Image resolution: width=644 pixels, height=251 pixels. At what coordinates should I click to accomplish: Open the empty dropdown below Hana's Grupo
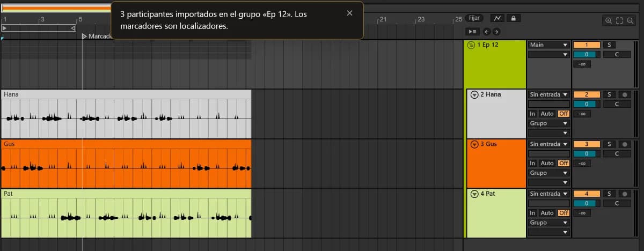pyautogui.click(x=548, y=133)
